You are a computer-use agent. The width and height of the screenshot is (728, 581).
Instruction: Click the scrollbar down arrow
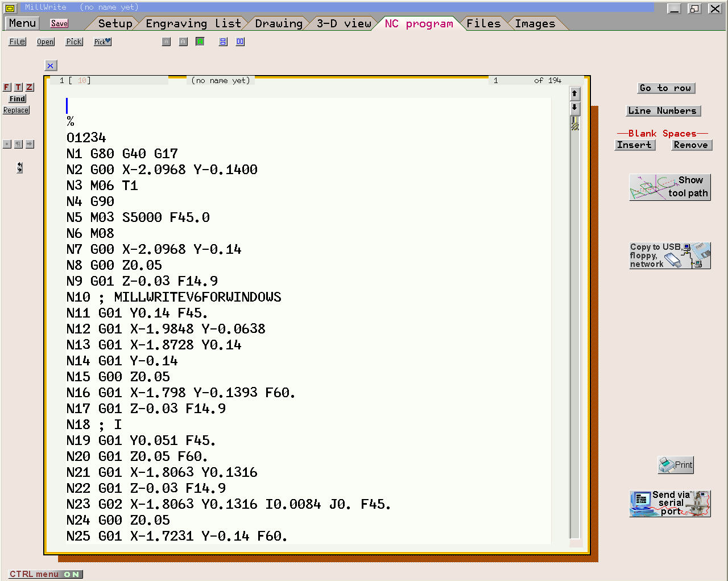574,108
